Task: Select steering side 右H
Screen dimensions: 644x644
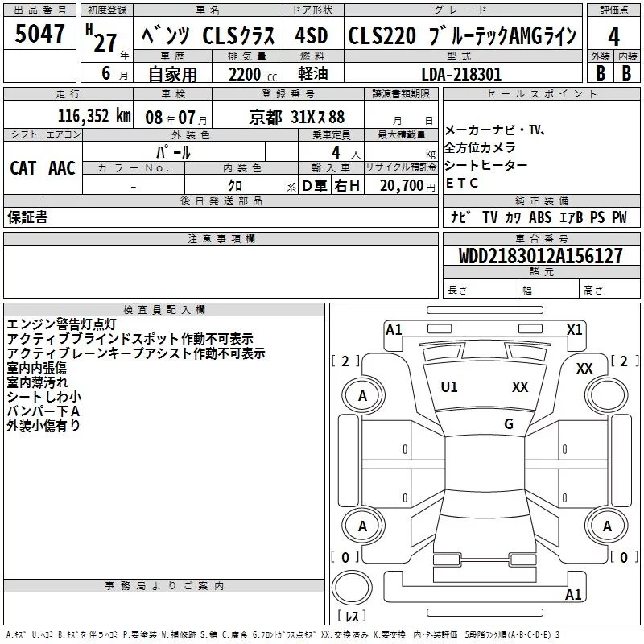Action: (x=347, y=186)
